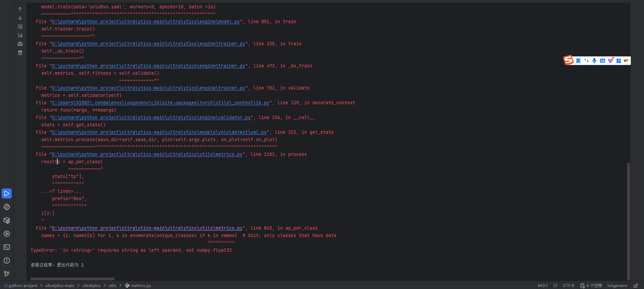Click the 'metrics = self.validator(self)' line
This screenshot has width=644, height=289.
coord(82,95)
